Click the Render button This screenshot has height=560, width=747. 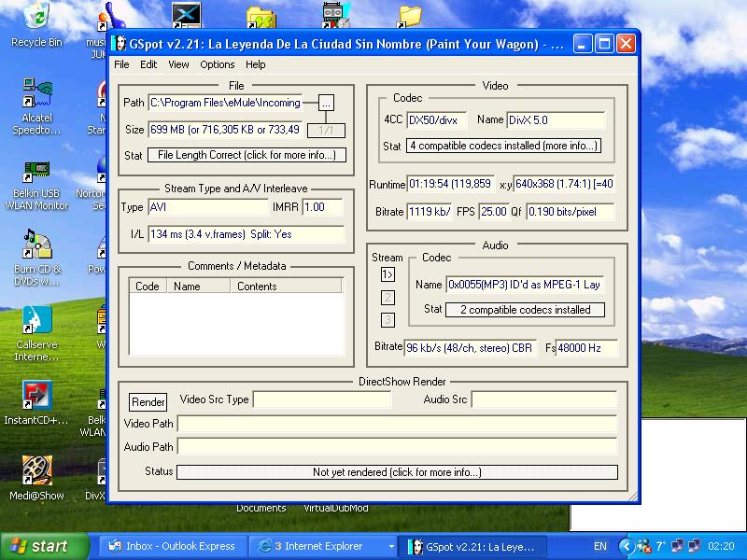(148, 402)
